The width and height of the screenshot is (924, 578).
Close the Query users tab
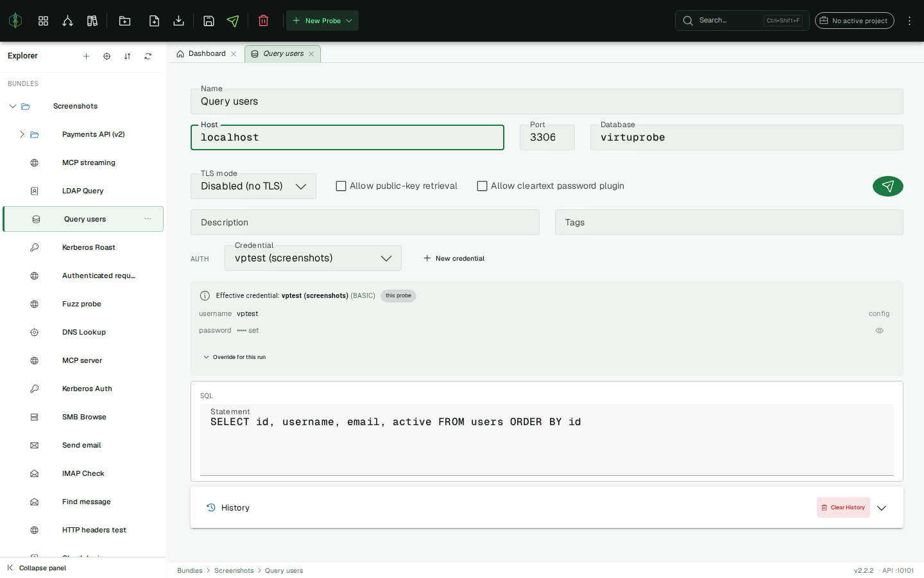311,54
